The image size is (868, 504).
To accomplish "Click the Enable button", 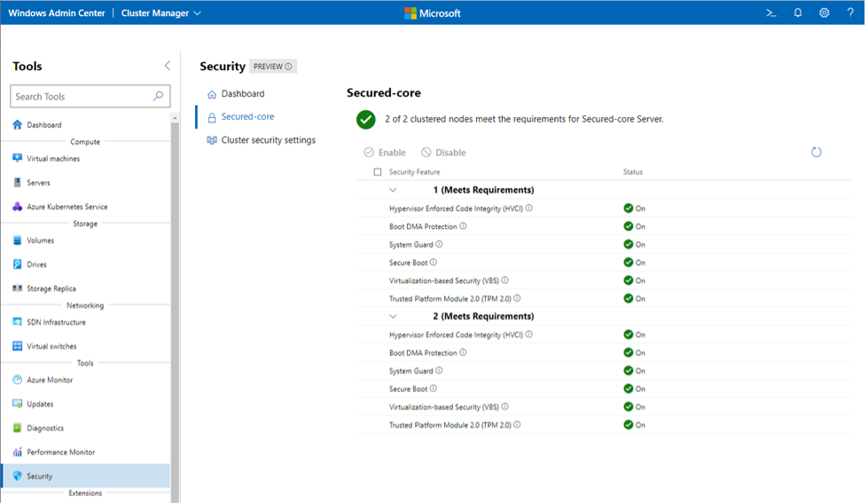I will pos(385,153).
